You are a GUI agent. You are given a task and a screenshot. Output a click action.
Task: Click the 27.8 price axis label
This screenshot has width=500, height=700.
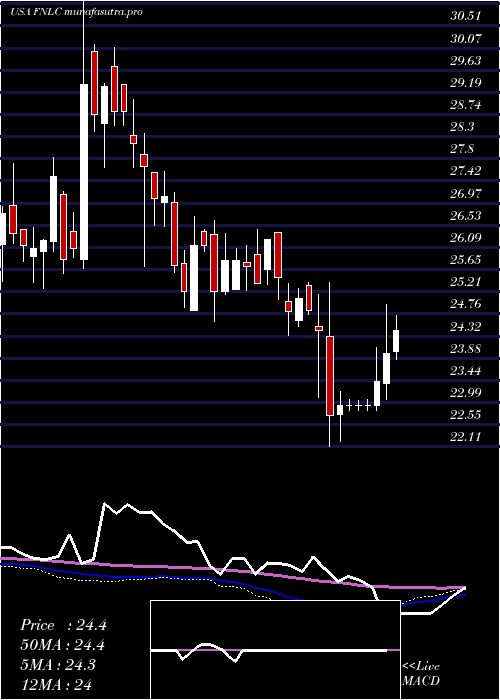click(x=462, y=149)
